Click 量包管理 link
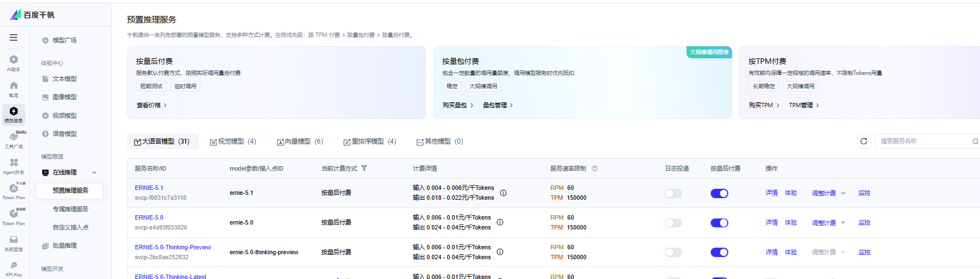Image resolution: width=980 pixels, height=279 pixels. pos(498,105)
